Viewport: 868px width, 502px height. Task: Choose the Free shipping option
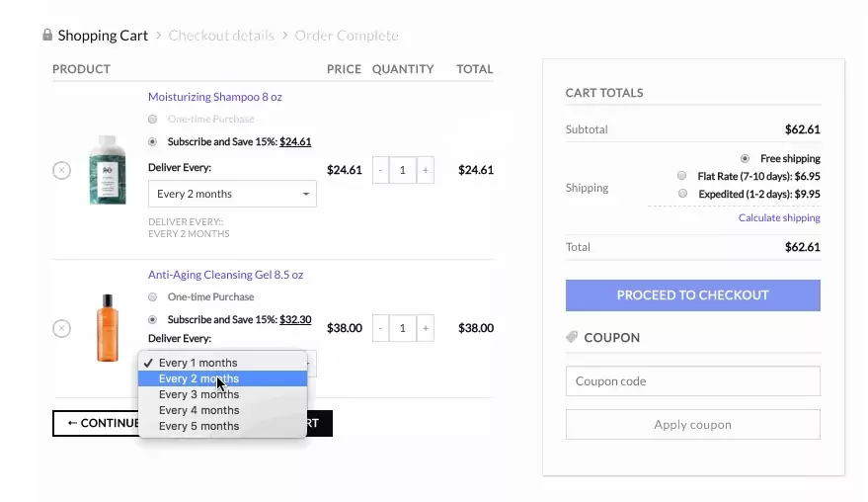(745, 158)
